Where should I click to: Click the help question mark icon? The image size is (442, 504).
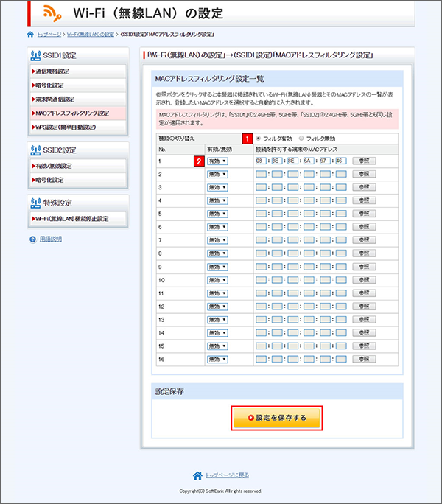(x=33, y=239)
